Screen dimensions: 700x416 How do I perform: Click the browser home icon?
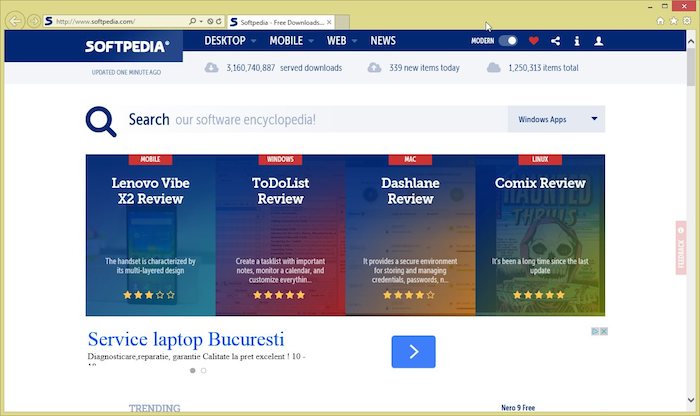[x=660, y=20]
